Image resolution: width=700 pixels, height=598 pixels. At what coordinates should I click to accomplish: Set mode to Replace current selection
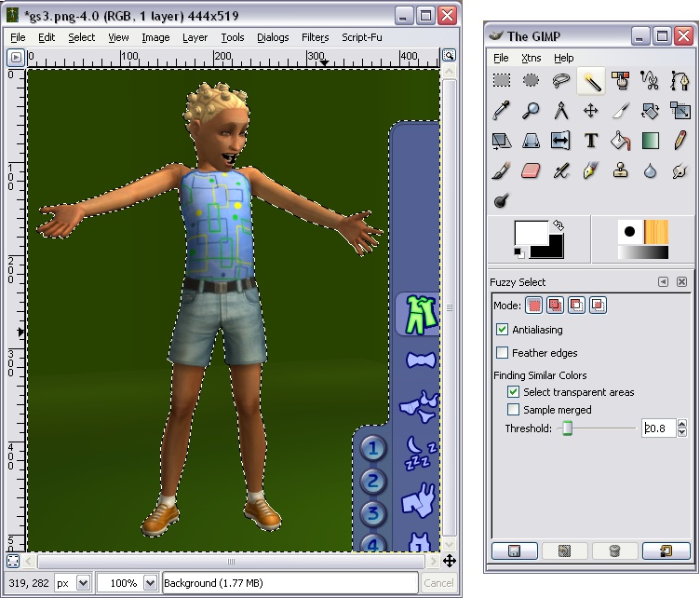click(534, 306)
